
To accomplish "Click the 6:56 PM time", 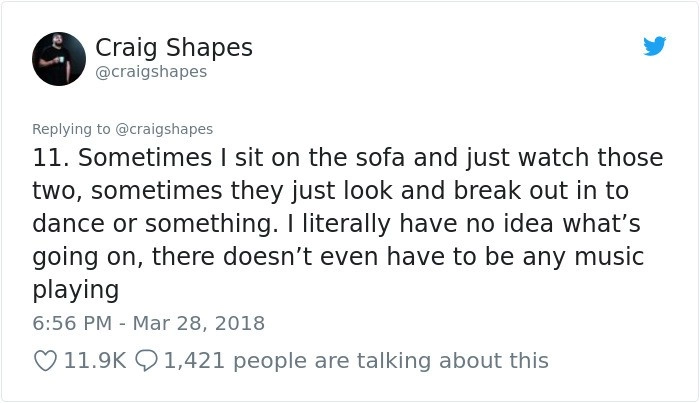I will coord(71,323).
